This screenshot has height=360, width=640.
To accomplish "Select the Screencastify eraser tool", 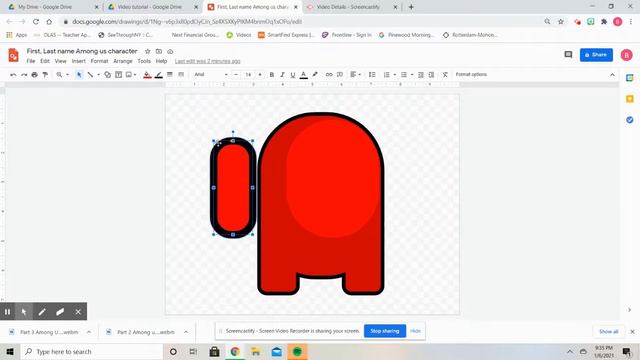I will point(60,312).
